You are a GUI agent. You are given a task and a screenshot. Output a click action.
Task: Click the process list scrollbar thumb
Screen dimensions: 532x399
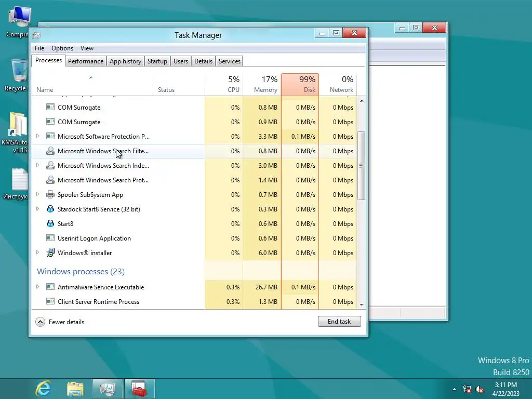pyautogui.click(x=362, y=166)
